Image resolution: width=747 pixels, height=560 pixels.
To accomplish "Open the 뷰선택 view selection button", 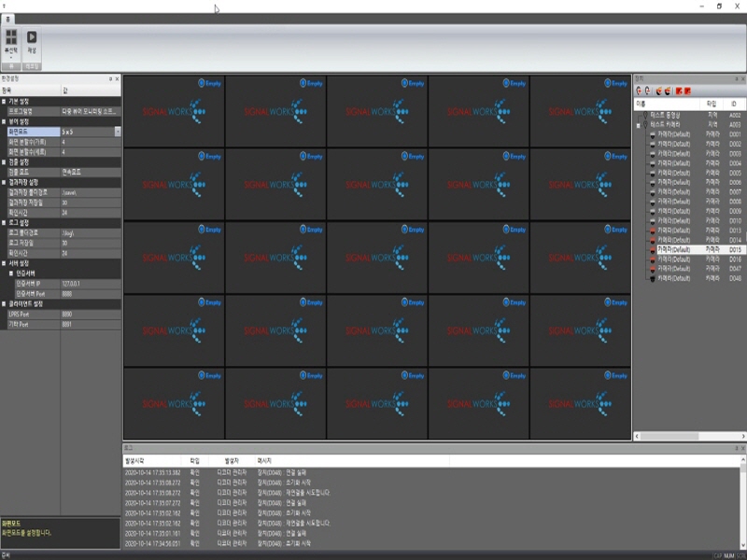I will [x=11, y=44].
